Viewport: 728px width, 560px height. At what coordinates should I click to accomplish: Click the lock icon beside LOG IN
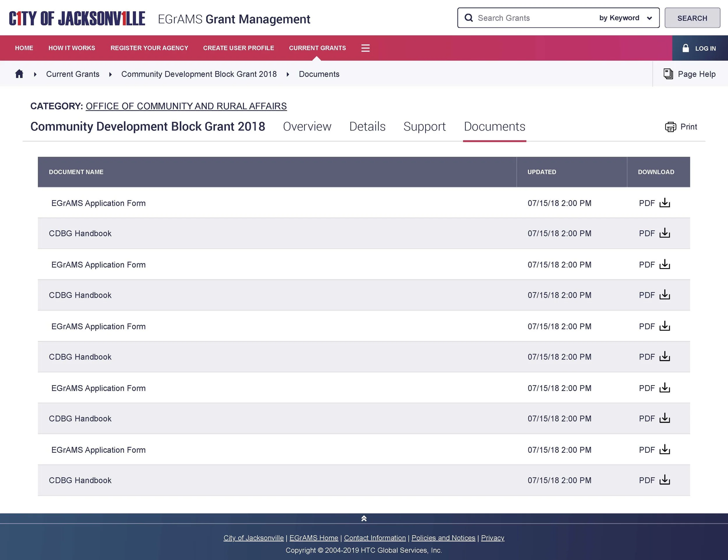pos(685,48)
